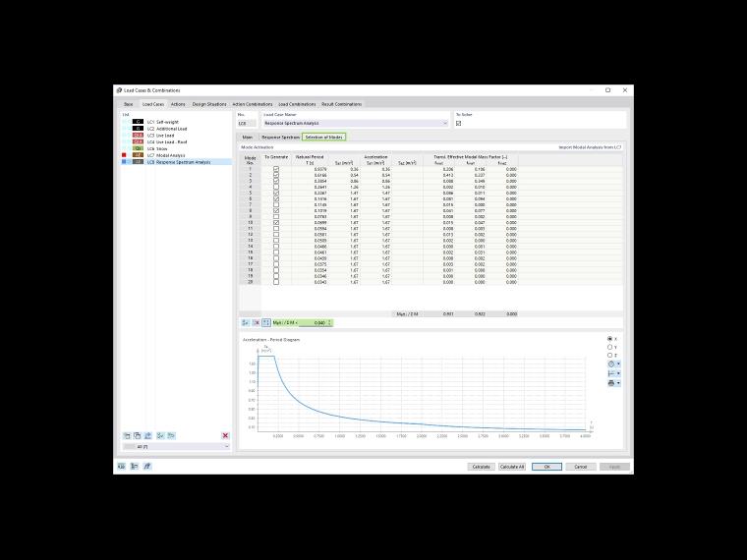Switch to the Actions tab
The width and height of the screenshot is (747, 560).
(178, 104)
